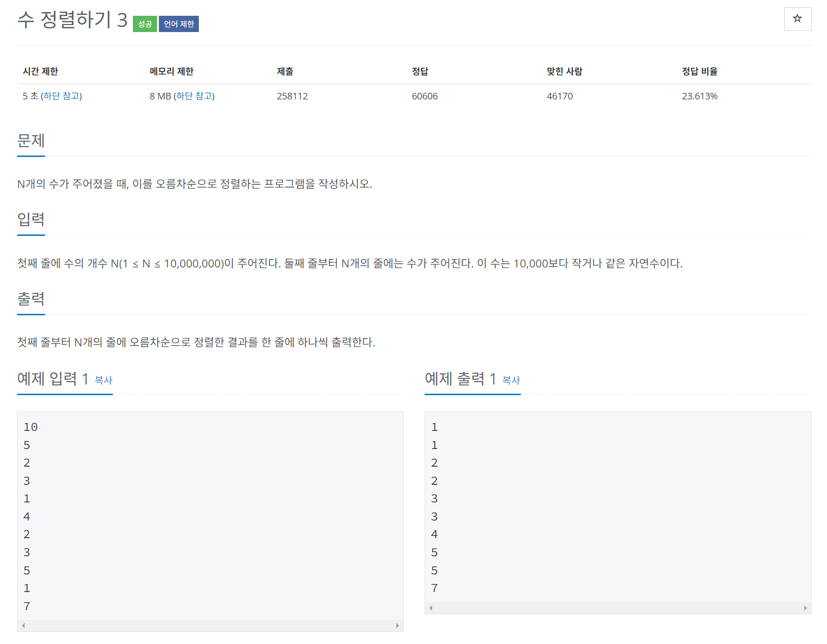Click the 예제 출력 1 heading
Image resolution: width=827 pixels, height=644 pixels.
[460, 379]
